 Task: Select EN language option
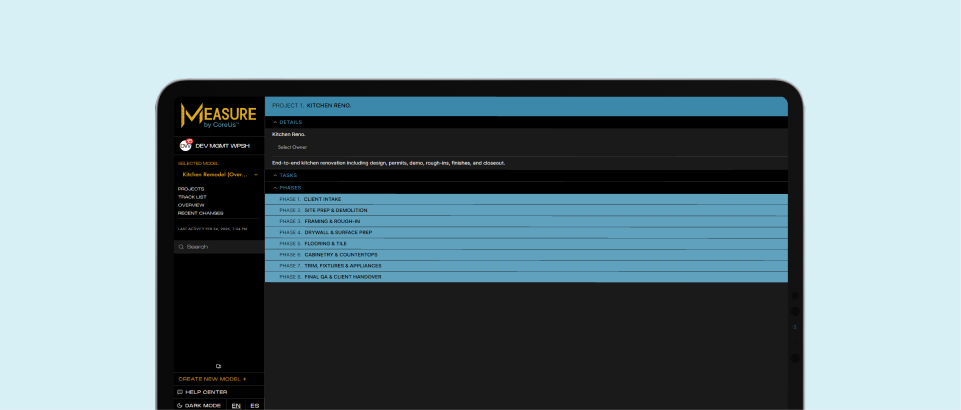point(236,406)
